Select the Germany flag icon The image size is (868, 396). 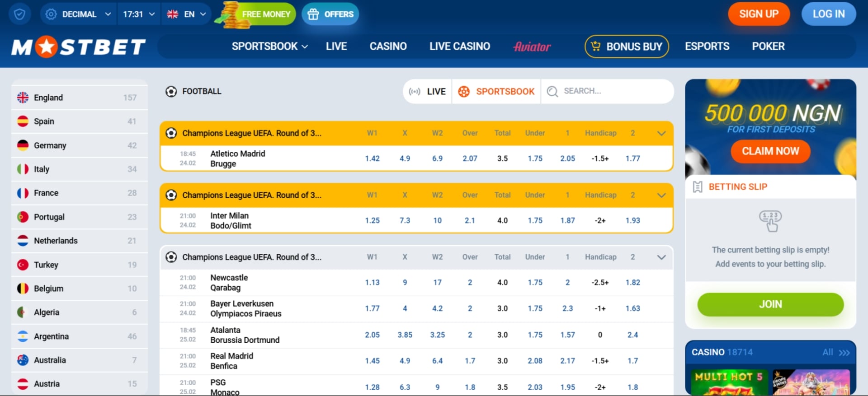[x=23, y=145]
